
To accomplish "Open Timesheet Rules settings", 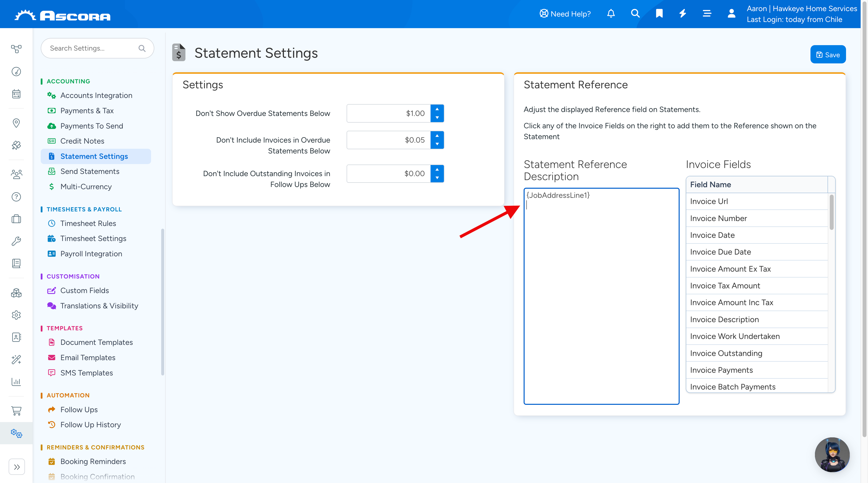I will pos(96,223).
